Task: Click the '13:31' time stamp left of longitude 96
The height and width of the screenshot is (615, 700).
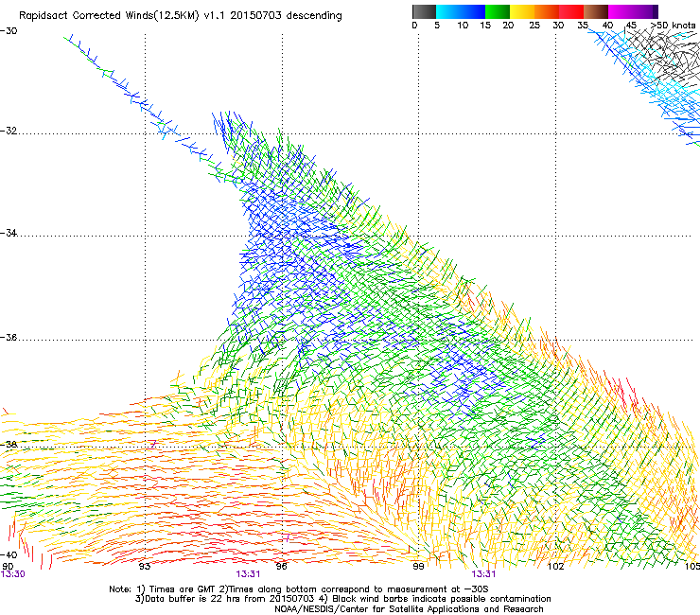Action: (x=248, y=574)
